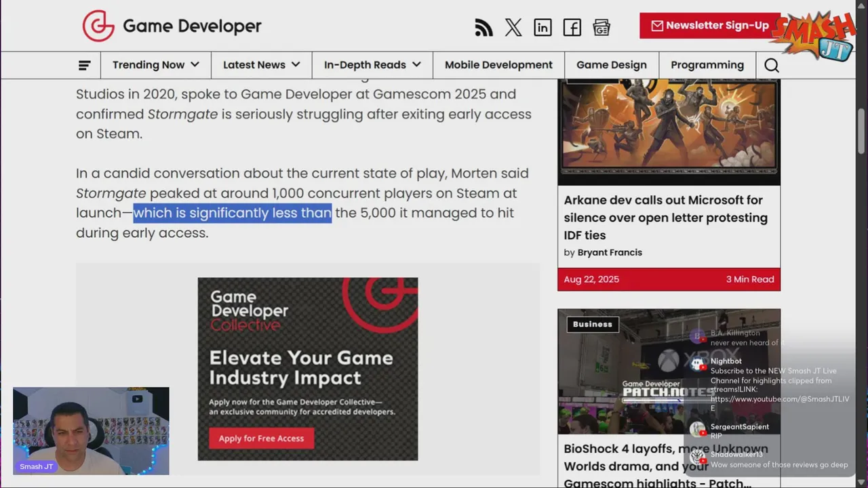Open the Game Developer logo homepage

[172, 26]
